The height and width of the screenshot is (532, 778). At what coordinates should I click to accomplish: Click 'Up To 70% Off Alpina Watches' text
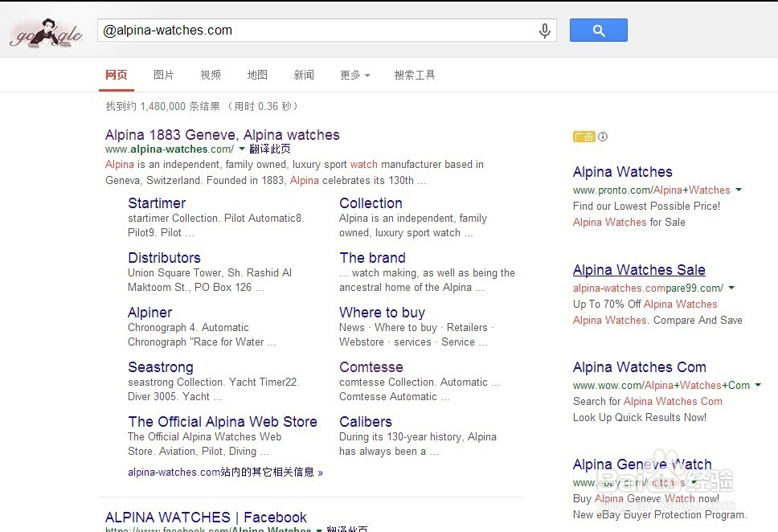coord(645,305)
